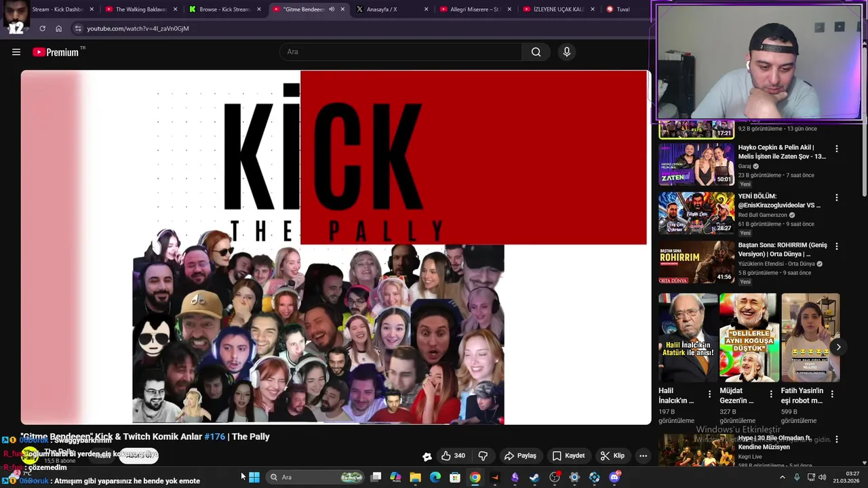The width and height of the screenshot is (868, 488).
Task: Open Steam from the taskbar
Action: pyautogui.click(x=534, y=477)
